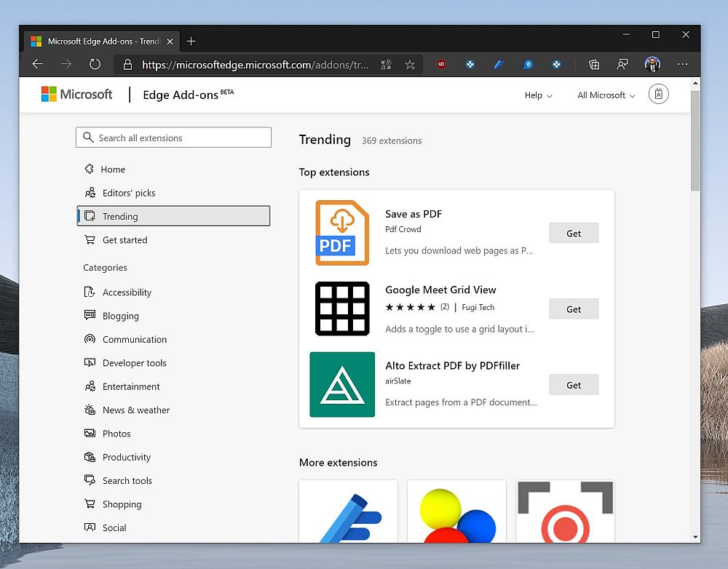Open the Alto Extract PDF green logo
Screen dimensions: 728x569
click(x=342, y=385)
